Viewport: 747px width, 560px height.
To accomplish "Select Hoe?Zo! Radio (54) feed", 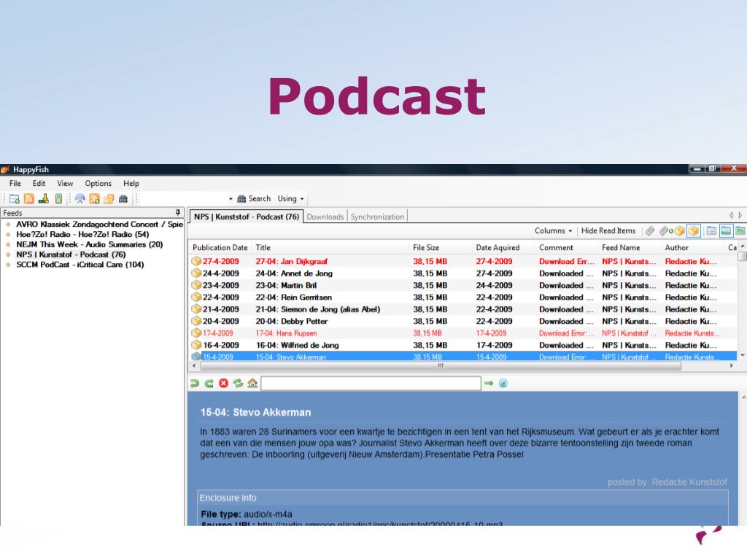I will (x=82, y=234).
